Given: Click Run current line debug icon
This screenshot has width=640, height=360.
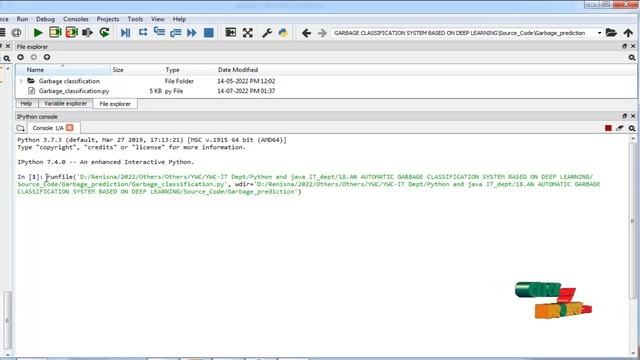Looking at the screenshot, I should [x=143, y=33].
